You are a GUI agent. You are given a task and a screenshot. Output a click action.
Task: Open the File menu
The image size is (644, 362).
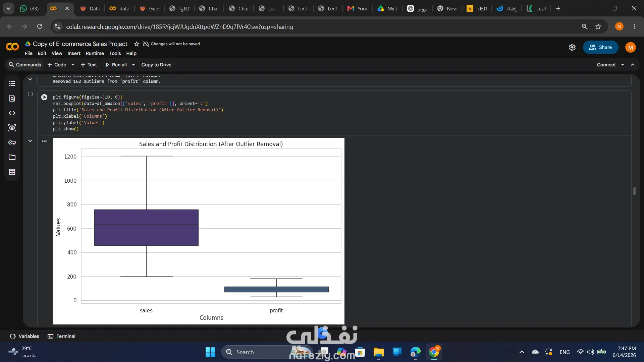coord(29,53)
